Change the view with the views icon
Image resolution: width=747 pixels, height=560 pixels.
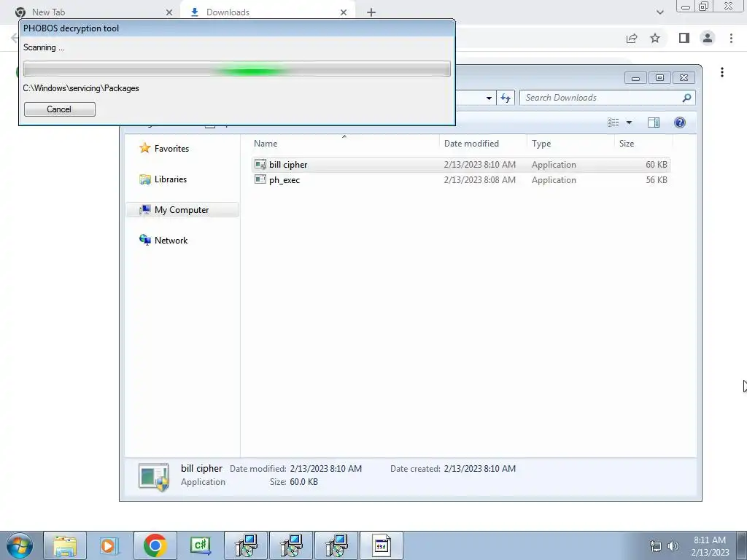(x=613, y=122)
